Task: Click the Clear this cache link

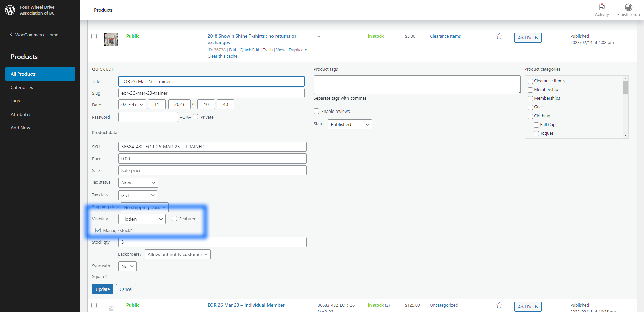Action: 222,56
